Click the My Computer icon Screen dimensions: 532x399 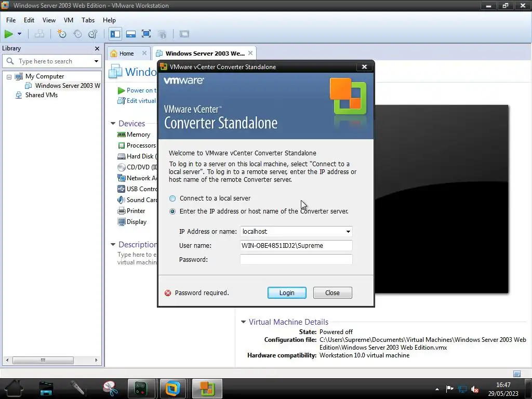point(19,76)
